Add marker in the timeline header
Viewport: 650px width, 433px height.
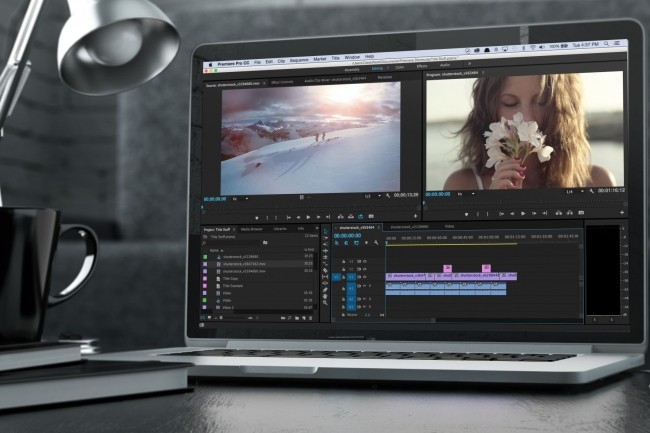[366, 243]
